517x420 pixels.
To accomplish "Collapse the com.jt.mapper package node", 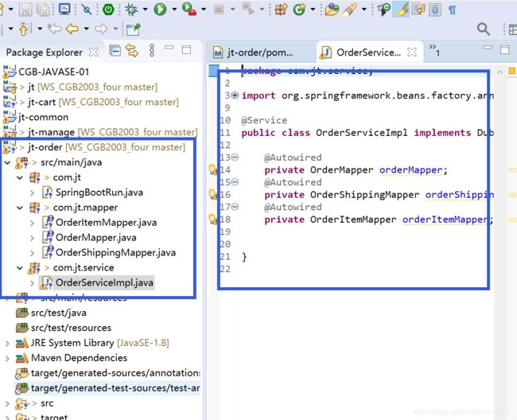I will (x=20, y=208).
